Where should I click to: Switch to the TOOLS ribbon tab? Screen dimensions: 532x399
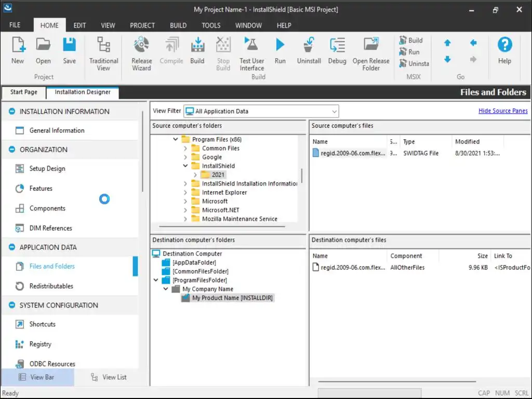(211, 25)
